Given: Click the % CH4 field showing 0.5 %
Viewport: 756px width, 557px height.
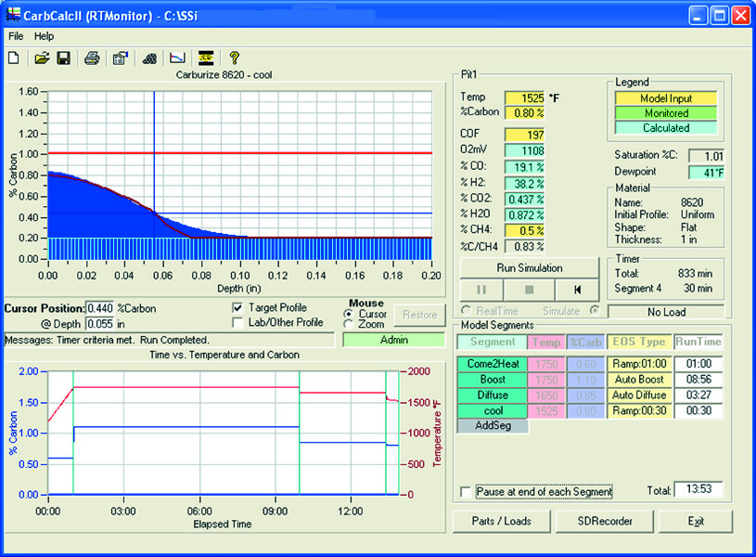Looking at the screenshot, I should [x=525, y=231].
